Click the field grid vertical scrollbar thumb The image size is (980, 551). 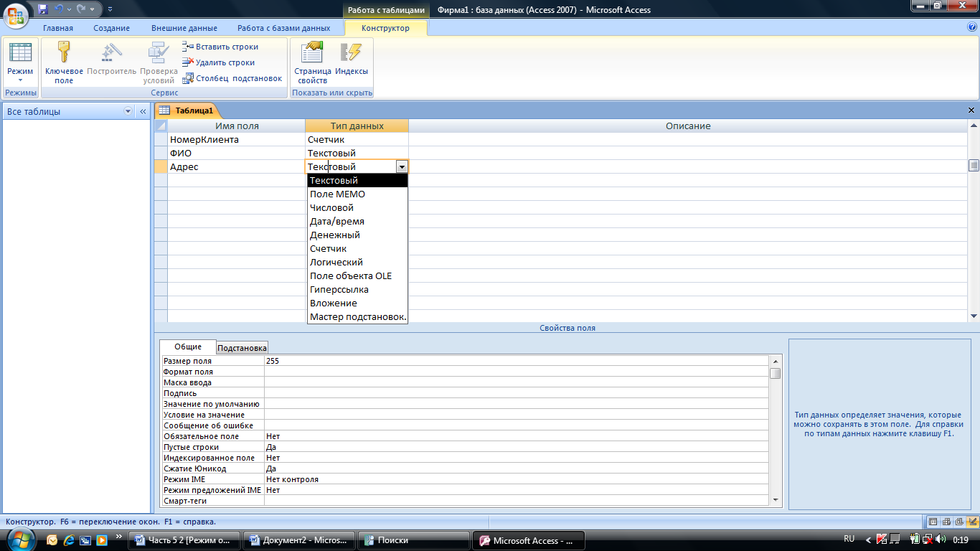point(974,165)
